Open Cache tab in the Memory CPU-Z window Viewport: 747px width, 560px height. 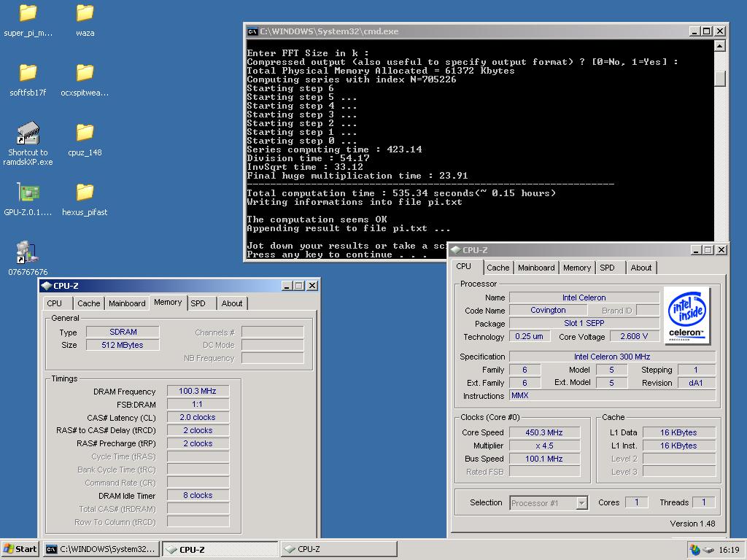tap(88, 303)
